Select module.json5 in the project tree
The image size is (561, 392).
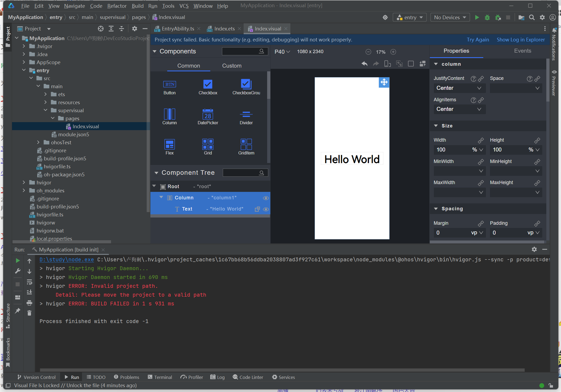(x=73, y=134)
